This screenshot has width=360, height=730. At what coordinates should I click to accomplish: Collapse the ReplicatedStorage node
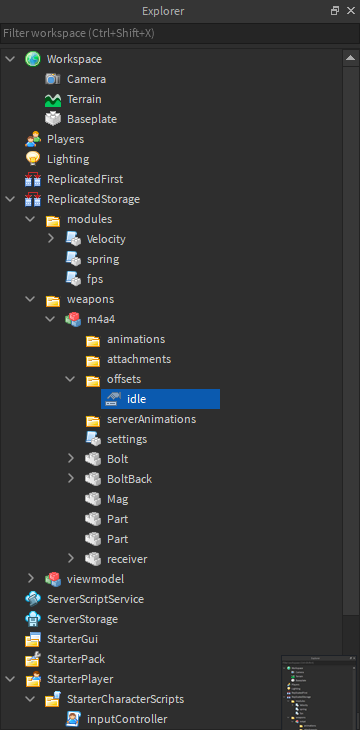tap(10, 199)
